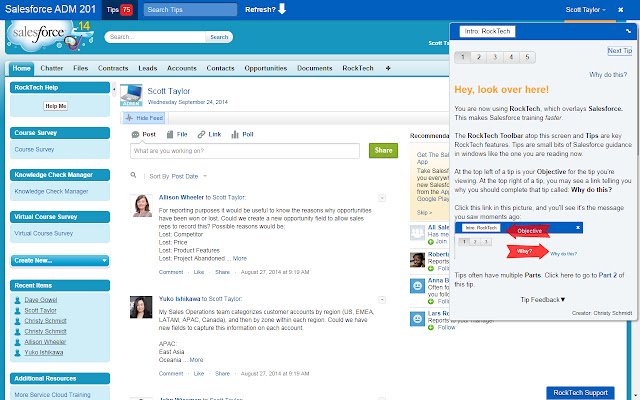The width and height of the screenshot is (640, 400).
Task: Click the feed search magnifier icon
Action: pos(133,175)
